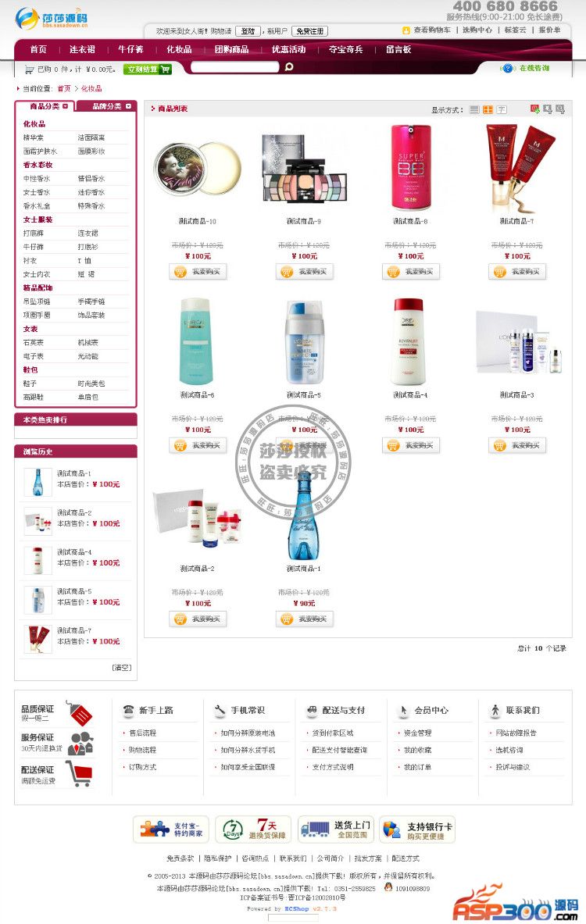The width and height of the screenshot is (586, 924).
Task: Open the 商品分类 category tab
Action: click(x=49, y=107)
